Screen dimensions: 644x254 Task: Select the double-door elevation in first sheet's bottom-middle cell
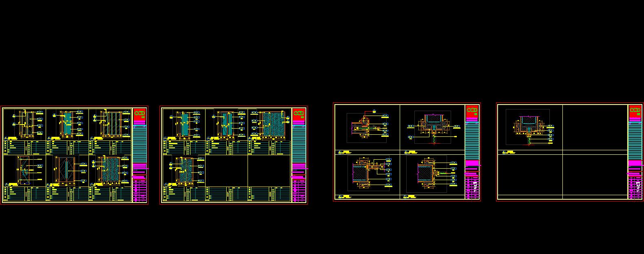coord(65,171)
